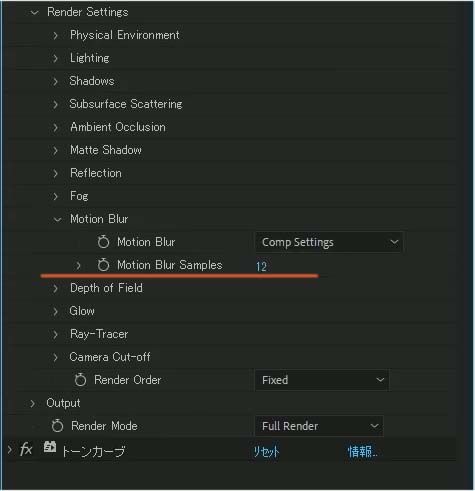The height and width of the screenshot is (491, 475).
Task: Click Motion Blur Samples value 12
Action: [261, 266]
